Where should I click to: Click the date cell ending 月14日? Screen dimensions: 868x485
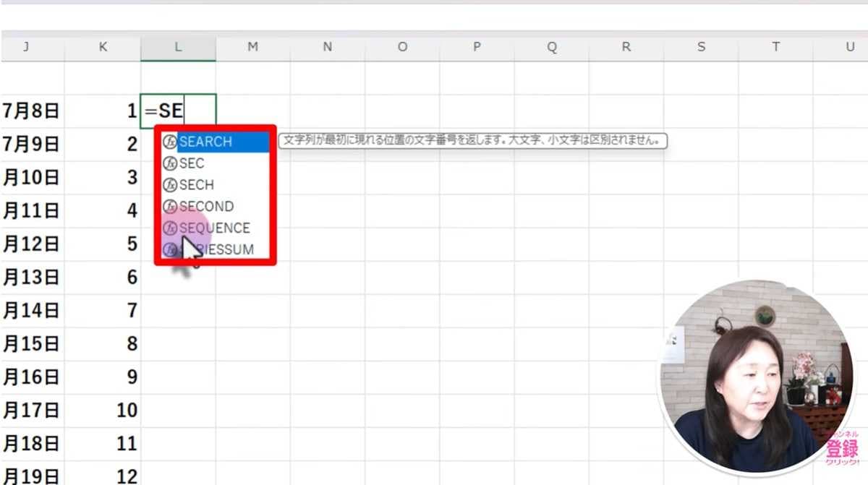(x=32, y=311)
